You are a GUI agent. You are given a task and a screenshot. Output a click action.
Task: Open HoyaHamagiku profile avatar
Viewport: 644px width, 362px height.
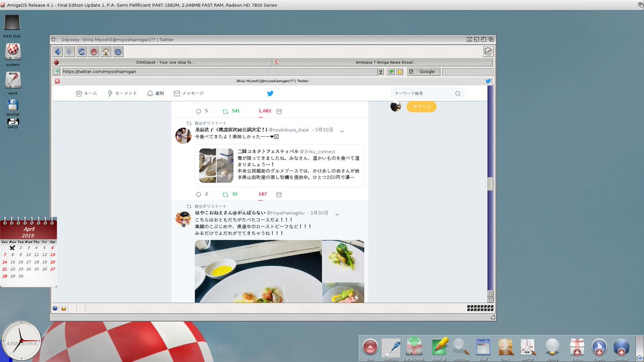point(184,219)
